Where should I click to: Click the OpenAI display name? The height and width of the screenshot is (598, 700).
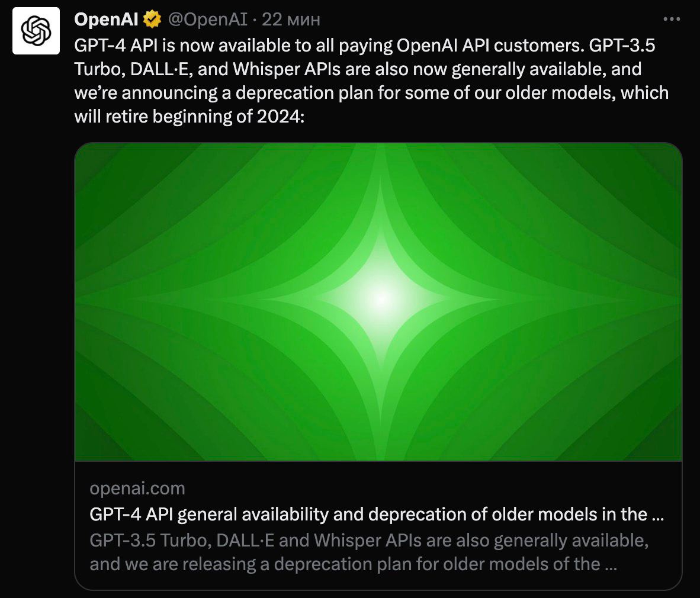[105, 18]
